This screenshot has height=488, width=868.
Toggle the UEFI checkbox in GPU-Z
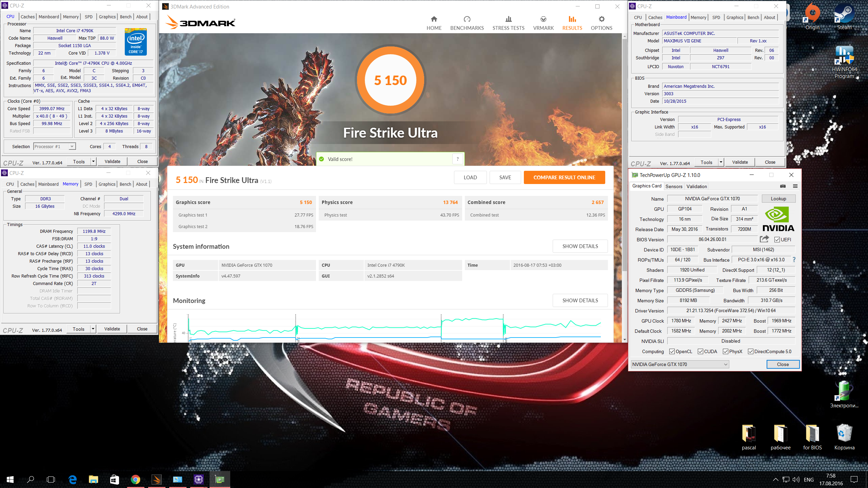pyautogui.click(x=777, y=240)
